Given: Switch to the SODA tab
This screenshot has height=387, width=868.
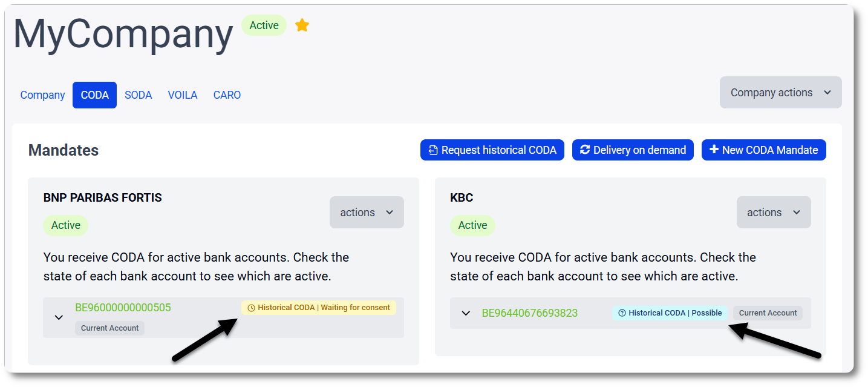Looking at the screenshot, I should tap(138, 94).
